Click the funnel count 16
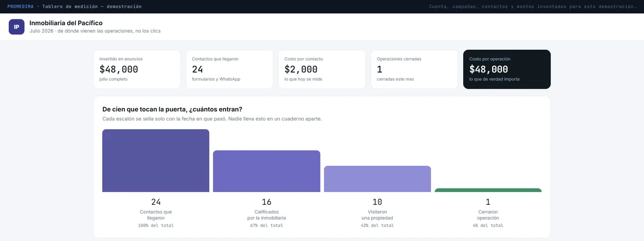This screenshot has height=241, width=644. 266,202
